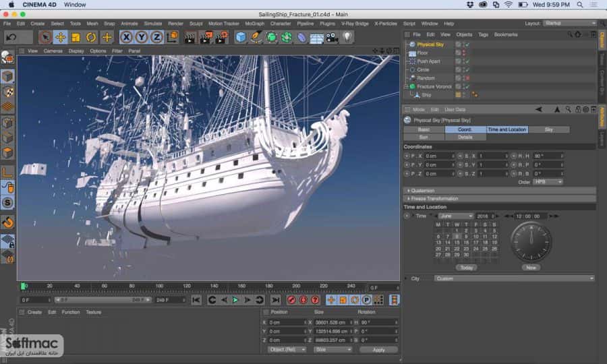This screenshot has width=607, height=364.
Task: Add a Cube primitive object
Action: click(x=241, y=38)
